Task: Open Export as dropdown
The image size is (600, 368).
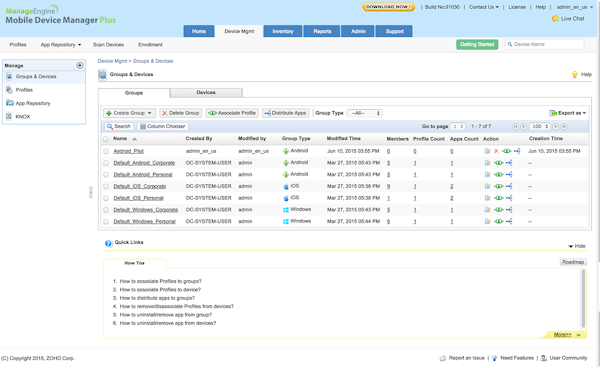Action: (567, 113)
